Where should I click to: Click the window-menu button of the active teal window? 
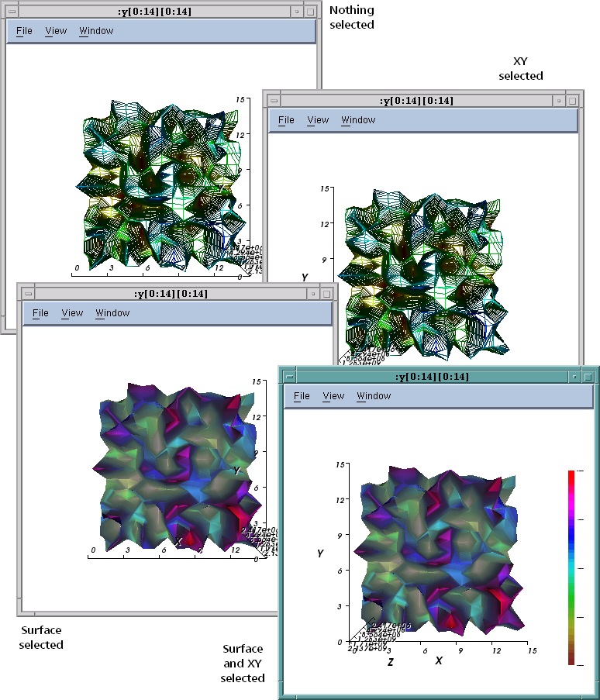point(289,377)
